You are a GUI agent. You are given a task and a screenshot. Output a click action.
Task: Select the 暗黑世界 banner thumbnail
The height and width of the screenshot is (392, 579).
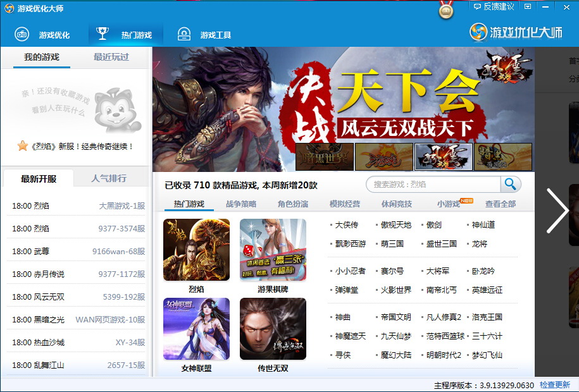point(325,157)
